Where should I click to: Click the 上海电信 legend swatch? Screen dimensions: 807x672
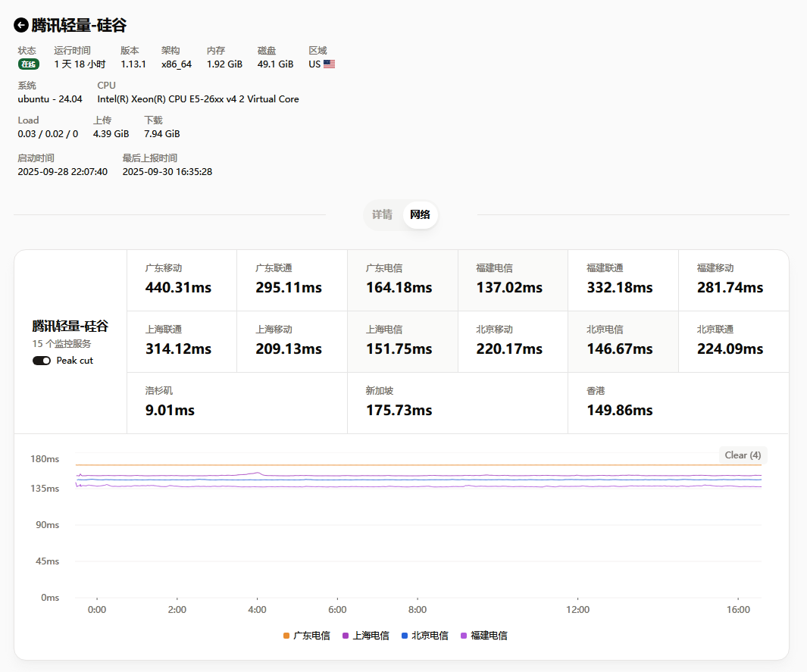[x=346, y=636]
